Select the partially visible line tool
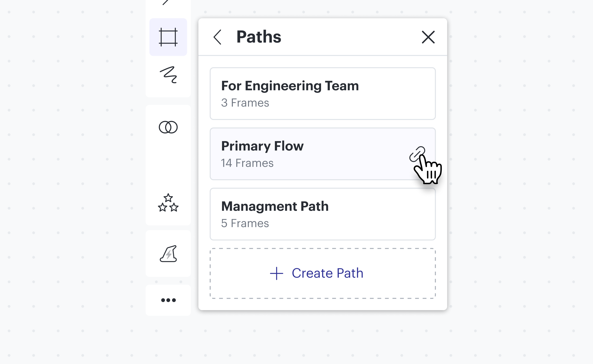Image resolution: width=593 pixels, height=364 pixels. [166, 2]
